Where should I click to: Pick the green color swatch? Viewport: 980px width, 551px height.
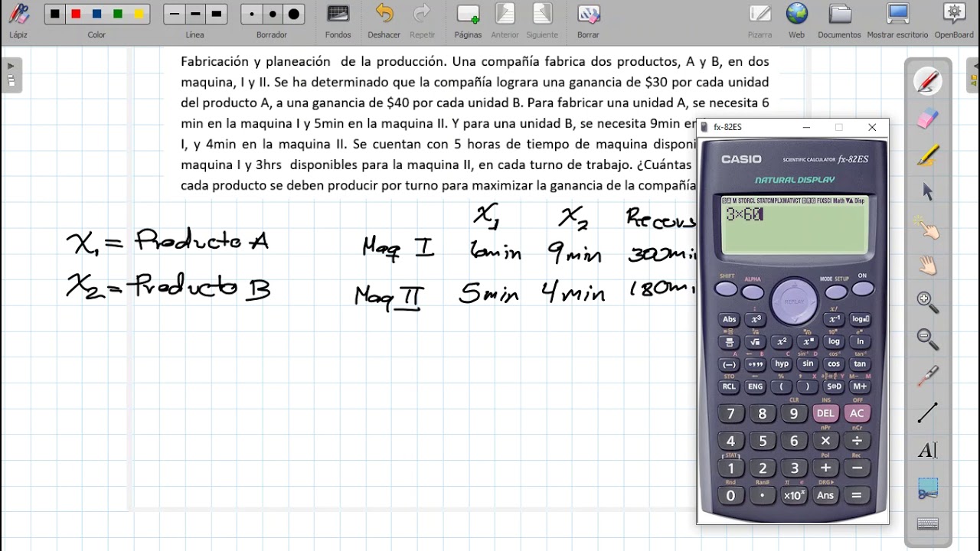(x=117, y=14)
